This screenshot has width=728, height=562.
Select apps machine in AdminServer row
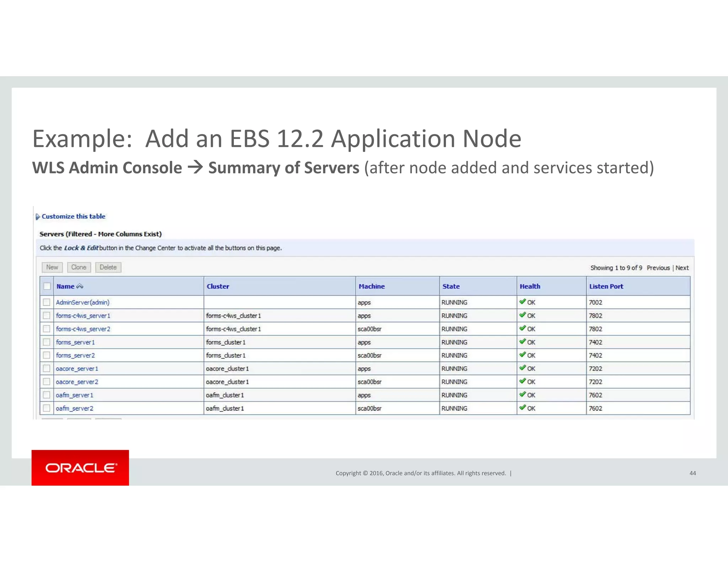point(364,303)
